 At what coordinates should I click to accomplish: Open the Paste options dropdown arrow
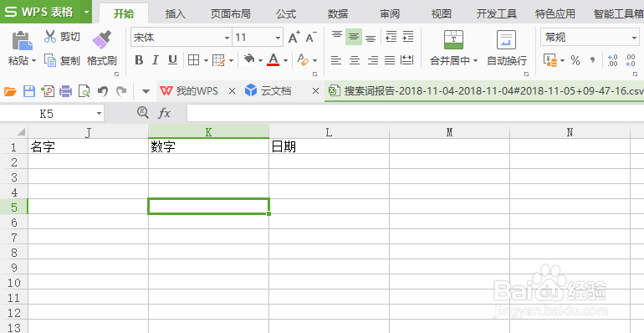tap(33, 61)
